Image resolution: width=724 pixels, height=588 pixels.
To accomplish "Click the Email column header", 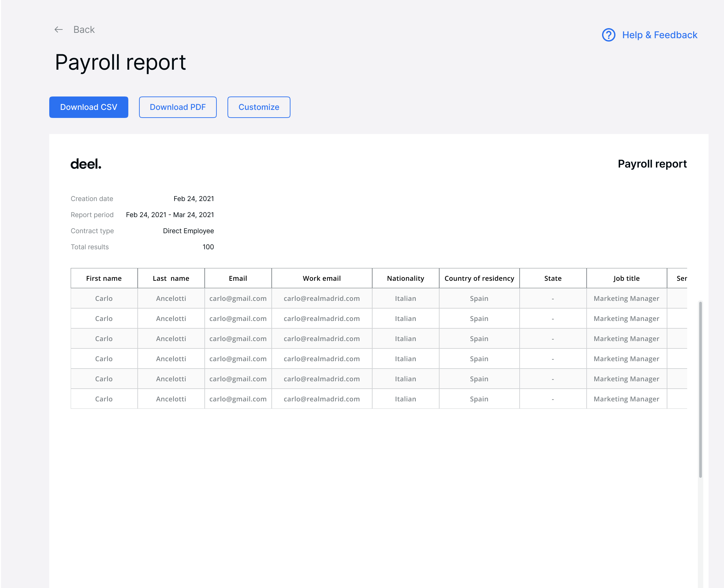I will click(x=238, y=278).
